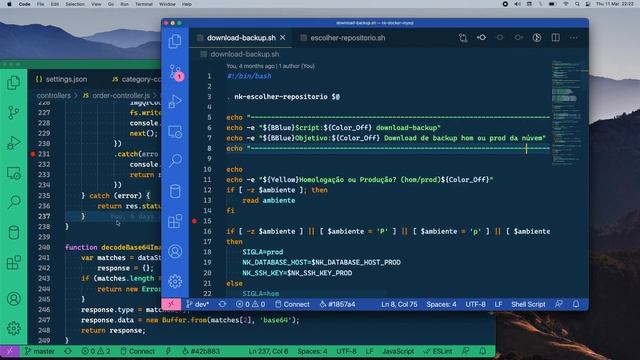
Task: Open Source Control in green window
Action: [x=13, y=113]
